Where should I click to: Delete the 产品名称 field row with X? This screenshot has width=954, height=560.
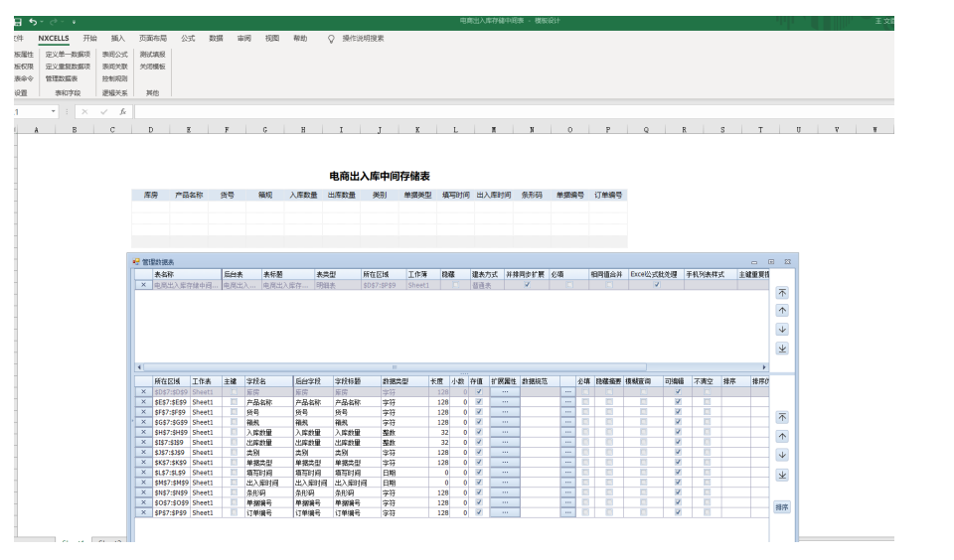[143, 402]
